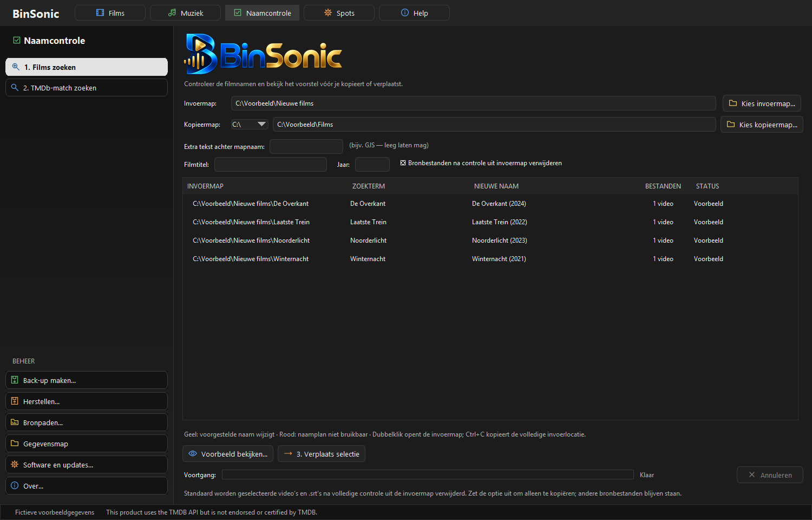This screenshot has height=520, width=812.
Task: Click the Herstellen button
Action: [x=87, y=401]
